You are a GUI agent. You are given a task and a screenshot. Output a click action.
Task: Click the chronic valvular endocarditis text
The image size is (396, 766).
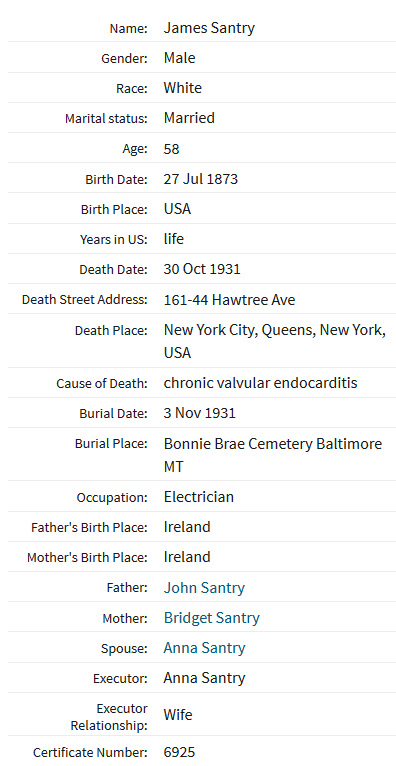click(x=260, y=383)
